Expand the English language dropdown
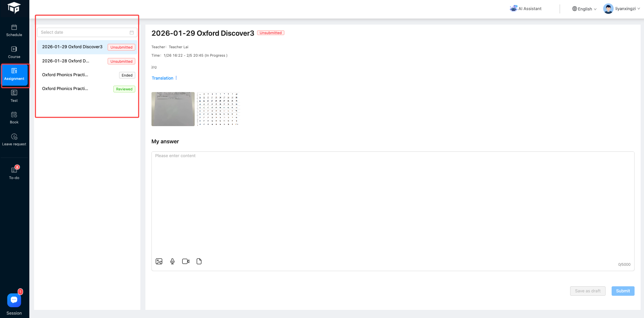 (x=584, y=9)
